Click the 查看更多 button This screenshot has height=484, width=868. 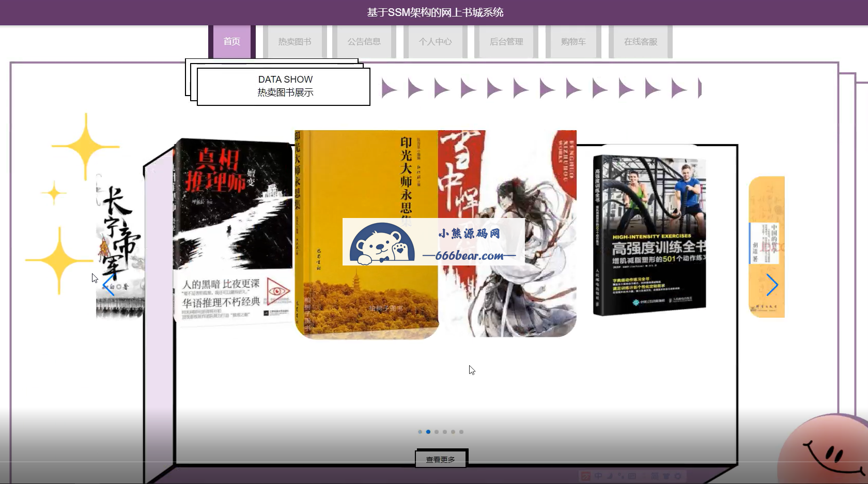441,459
